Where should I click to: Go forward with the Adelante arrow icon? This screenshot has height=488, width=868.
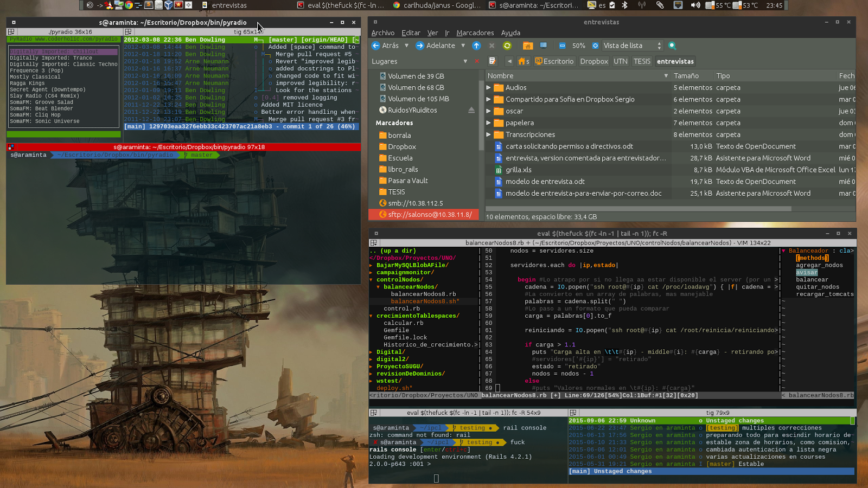420,46
